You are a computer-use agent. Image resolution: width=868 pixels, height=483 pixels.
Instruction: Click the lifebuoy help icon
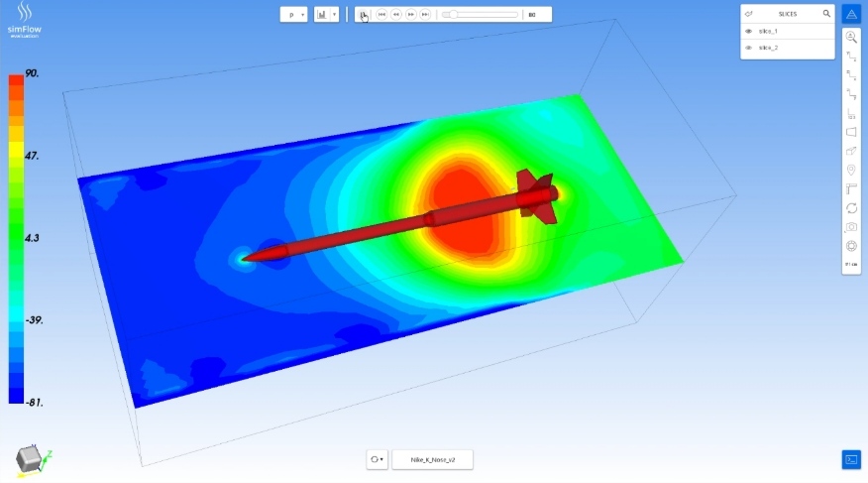pos(851,246)
